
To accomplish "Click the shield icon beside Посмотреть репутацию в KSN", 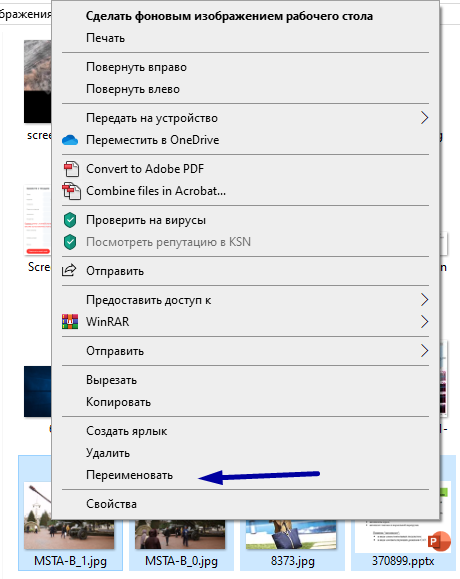I will [70, 242].
